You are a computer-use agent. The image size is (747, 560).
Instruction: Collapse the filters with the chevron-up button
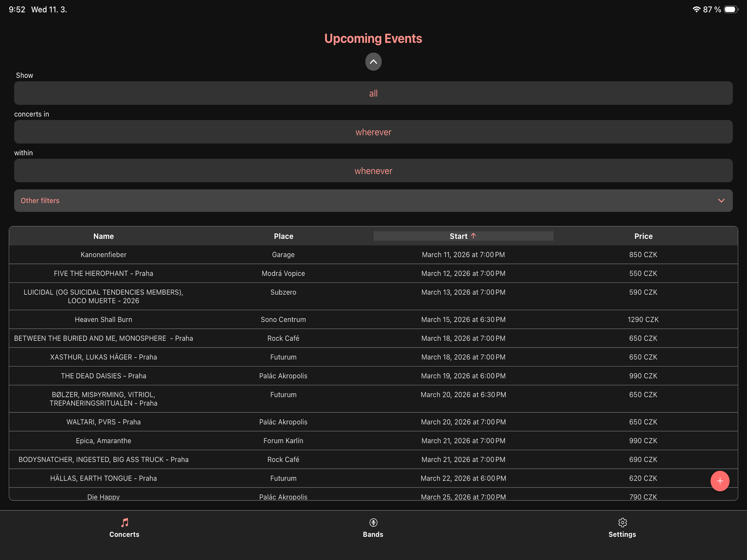[x=373, y=62]
